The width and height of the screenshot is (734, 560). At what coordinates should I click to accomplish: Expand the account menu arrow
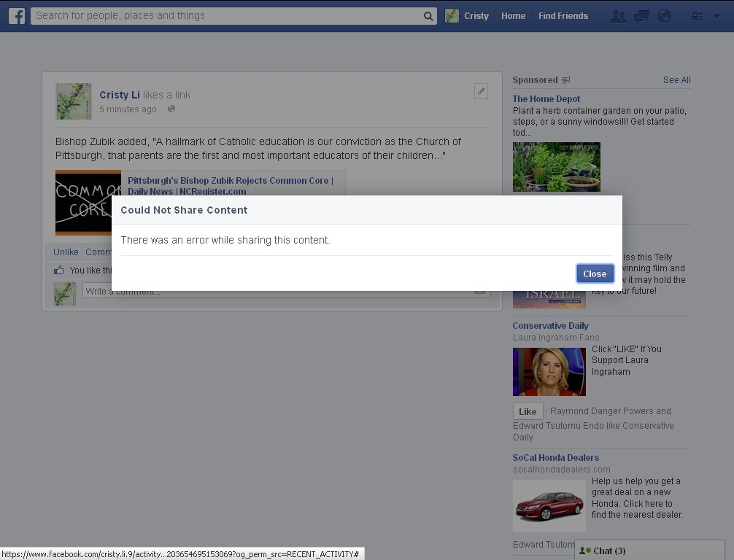click(716, 16)
